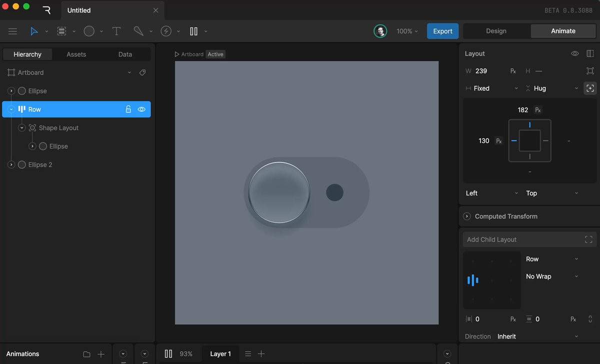This screenshot has height=364, width=600.
Task: Expand the Computed Transform section
Action: (x=467, y=216)
